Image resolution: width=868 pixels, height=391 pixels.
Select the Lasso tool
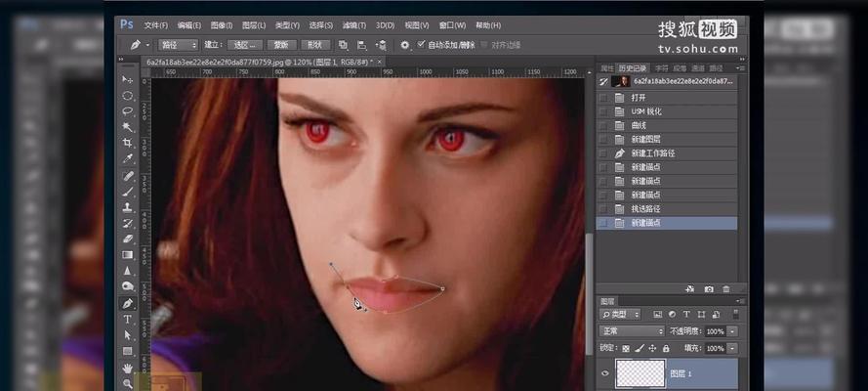tap(128, 110)
